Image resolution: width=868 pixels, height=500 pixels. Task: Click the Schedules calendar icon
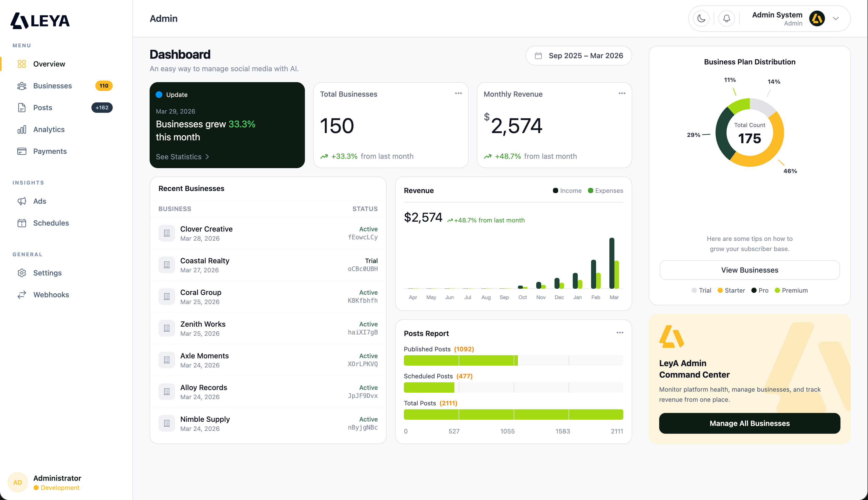[x=22, y=223]
